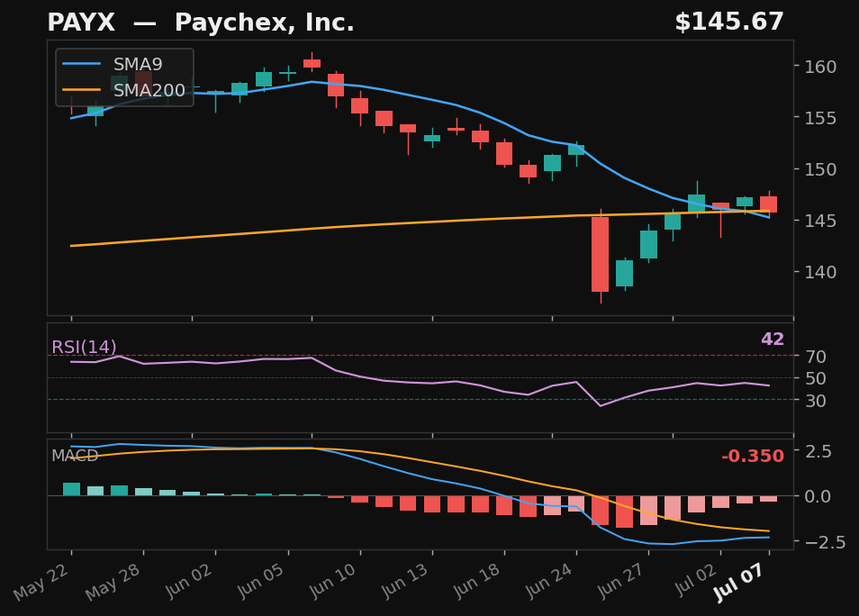Image resolution: width=859 pixels, height=616 pixels.
Task: Click the Jun 18 date label
Action: [477, 581]
